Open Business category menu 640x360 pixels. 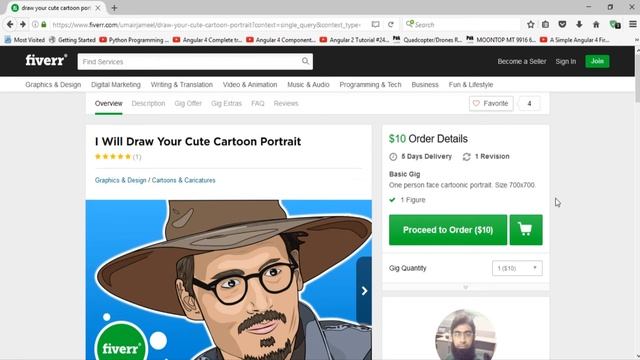click(x=425, y=84)
